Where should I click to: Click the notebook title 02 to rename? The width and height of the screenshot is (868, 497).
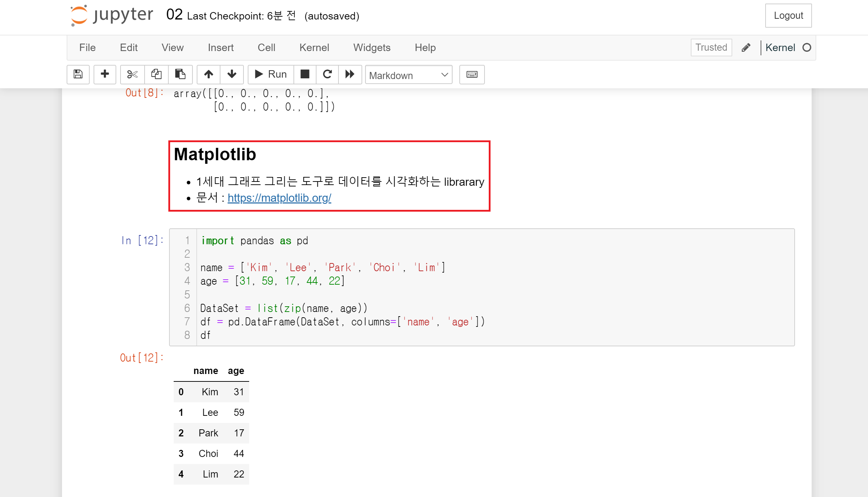[174, 15]
